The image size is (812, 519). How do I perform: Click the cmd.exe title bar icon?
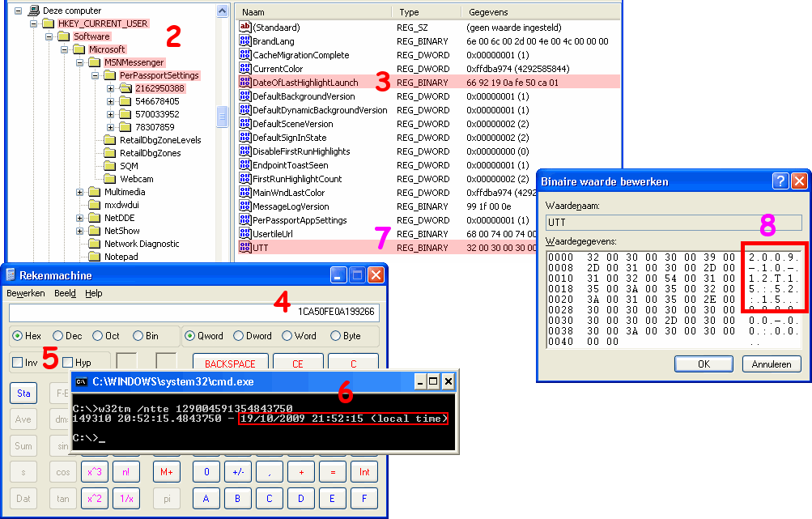[x=82, y=381]
